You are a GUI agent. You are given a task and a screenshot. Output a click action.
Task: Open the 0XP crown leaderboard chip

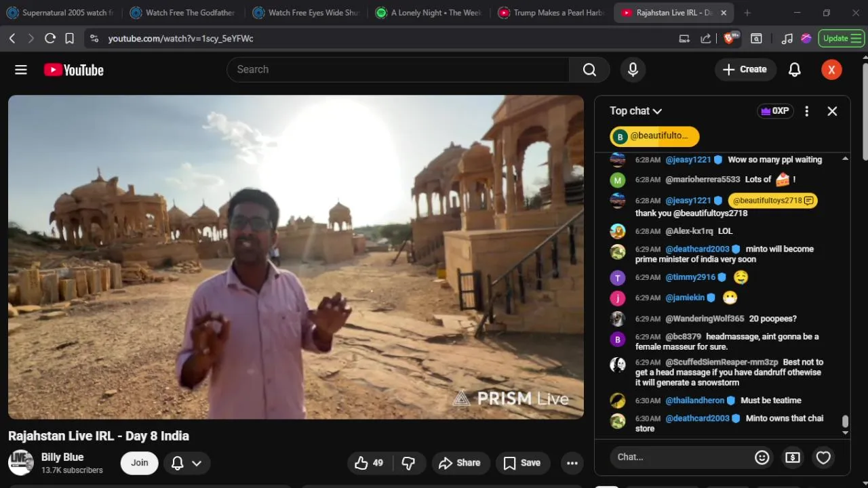point(775,110)
